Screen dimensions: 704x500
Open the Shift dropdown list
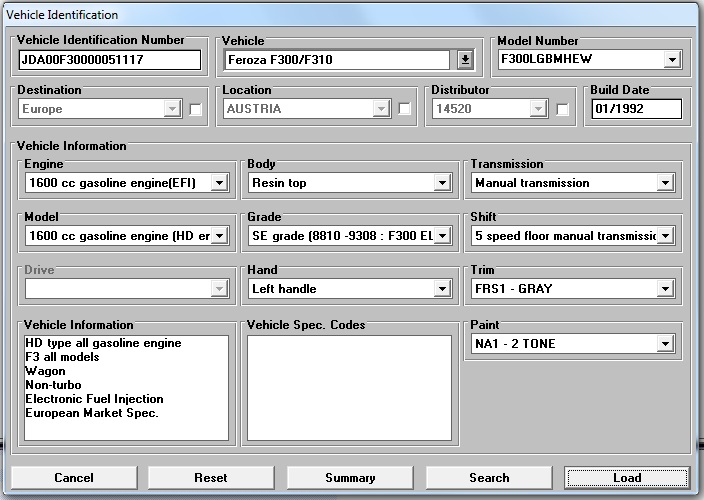tap(665, 236)
